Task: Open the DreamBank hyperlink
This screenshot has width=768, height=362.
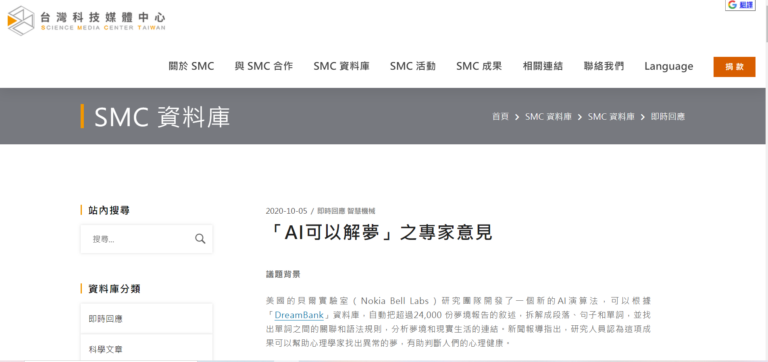Action: pos(299,314)
